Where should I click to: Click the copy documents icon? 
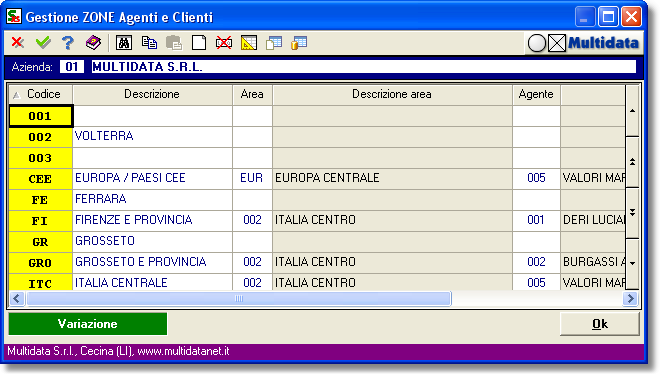point(149,43)
